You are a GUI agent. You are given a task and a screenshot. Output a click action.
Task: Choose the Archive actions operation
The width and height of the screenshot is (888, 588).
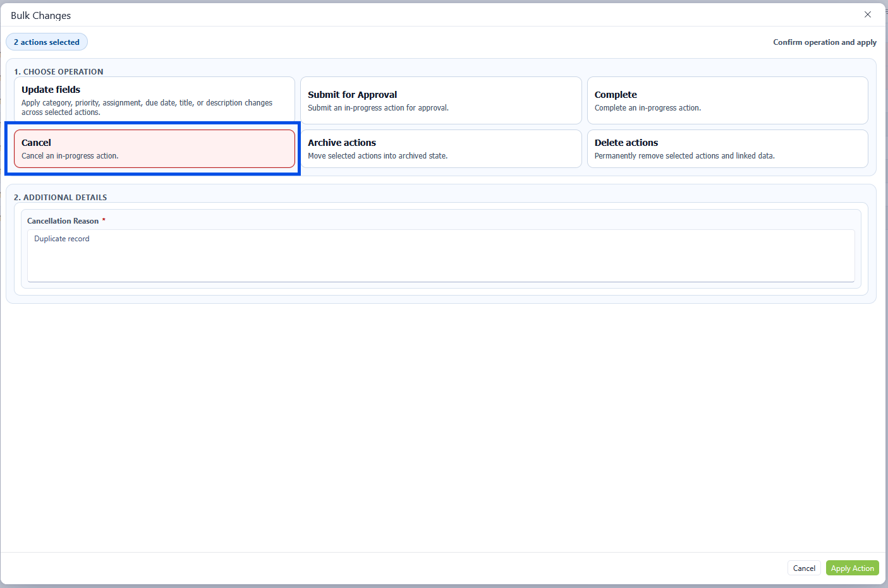pos(441,149)
